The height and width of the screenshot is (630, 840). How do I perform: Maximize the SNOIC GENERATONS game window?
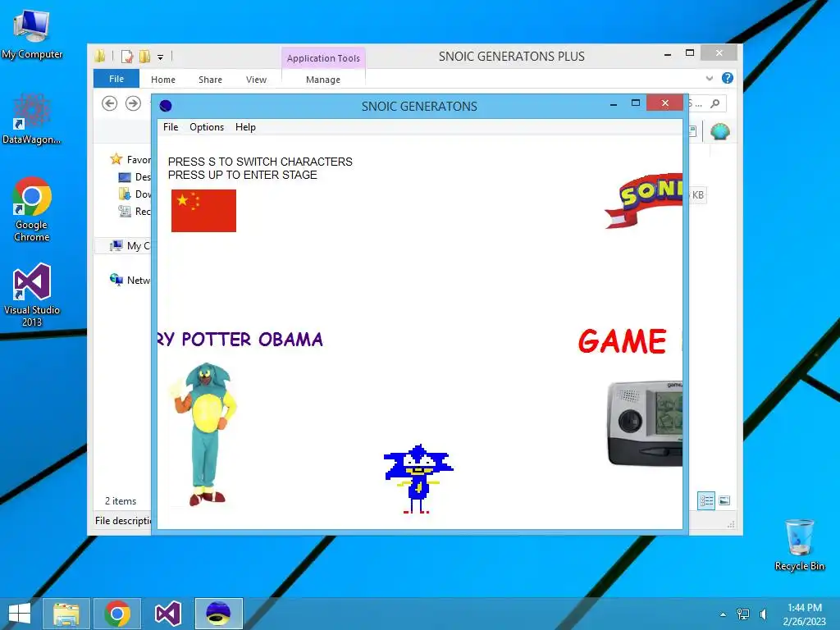click(x=636, y=103)
